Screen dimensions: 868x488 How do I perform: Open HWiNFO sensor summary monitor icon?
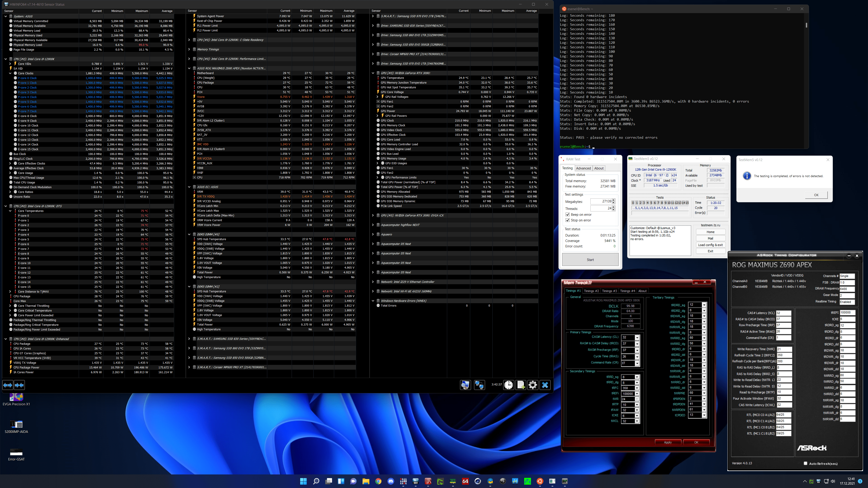click(465, 385)
